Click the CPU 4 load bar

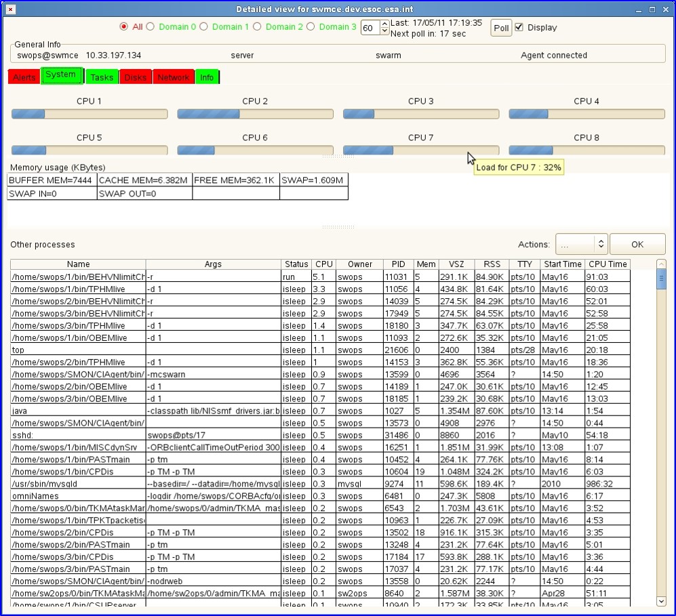586,114
